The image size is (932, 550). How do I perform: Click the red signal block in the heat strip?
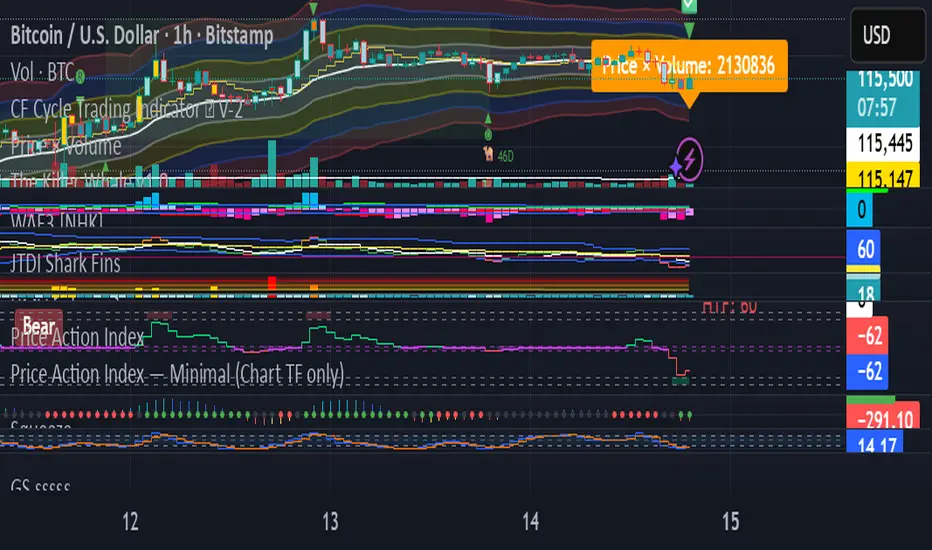pyautogui.click(x=272, y=284)
